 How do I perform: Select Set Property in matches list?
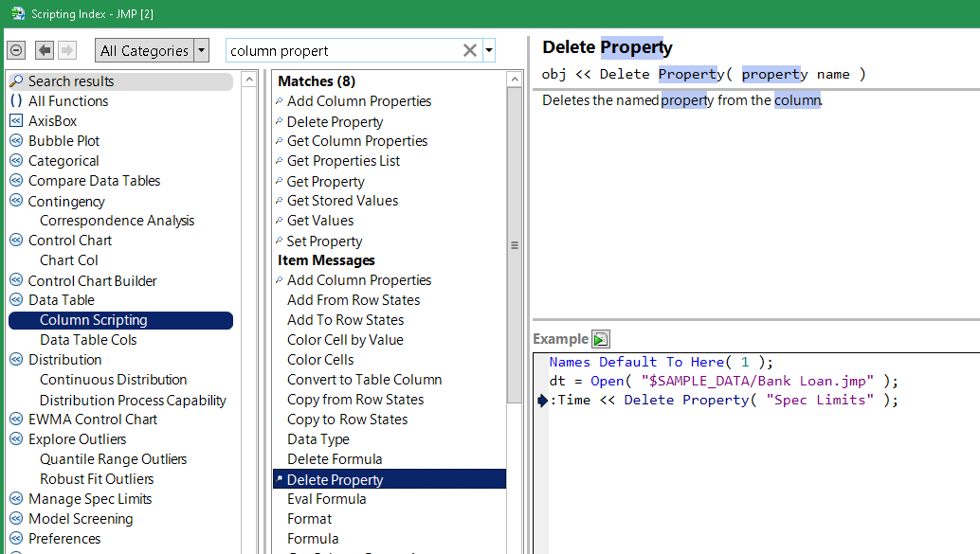click(x=324, y=241)
